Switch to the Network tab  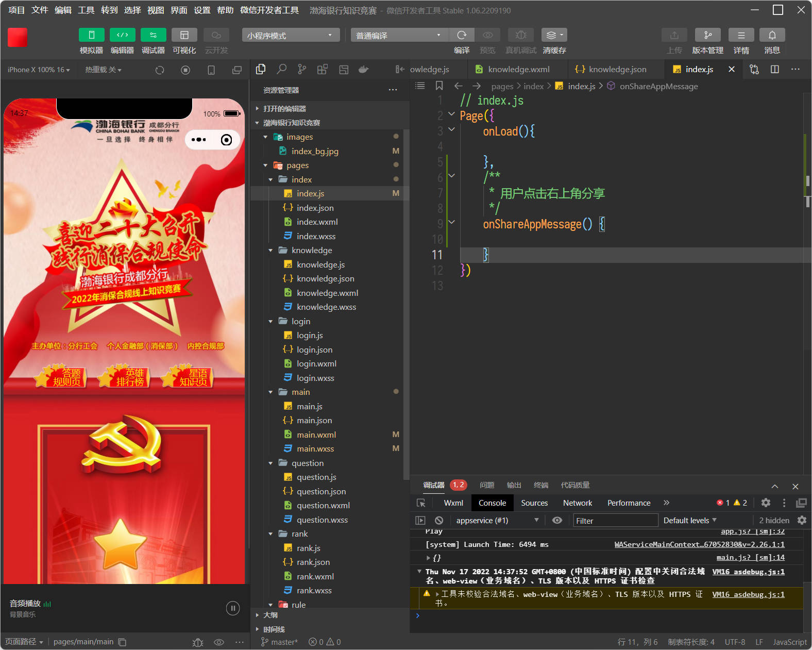coord(577,503)
